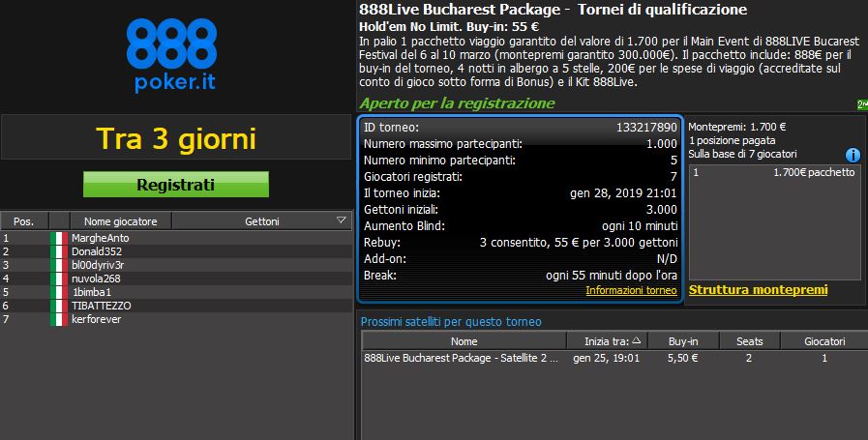Click the tournament ID value 133217890
Viewport: 868px width, 440px height.
click(x=646, y=128)
